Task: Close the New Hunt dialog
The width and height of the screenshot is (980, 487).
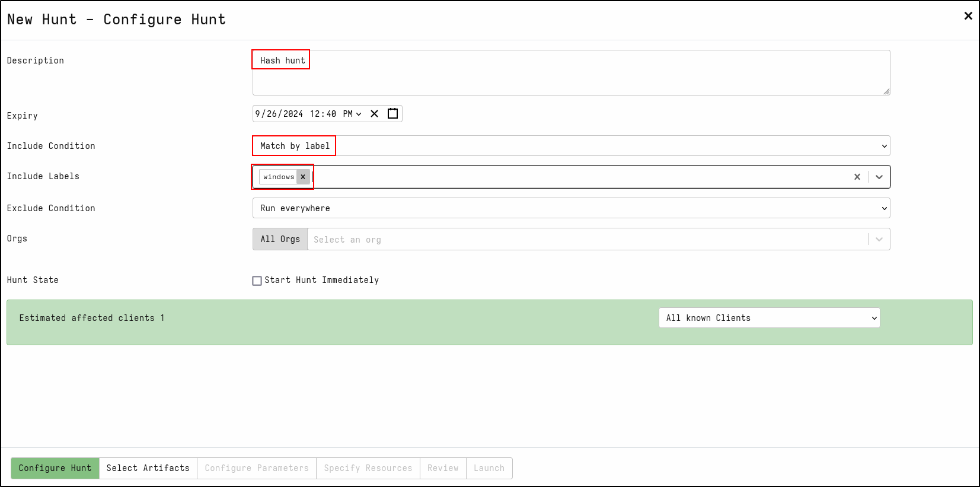Action: coord(968,16)
